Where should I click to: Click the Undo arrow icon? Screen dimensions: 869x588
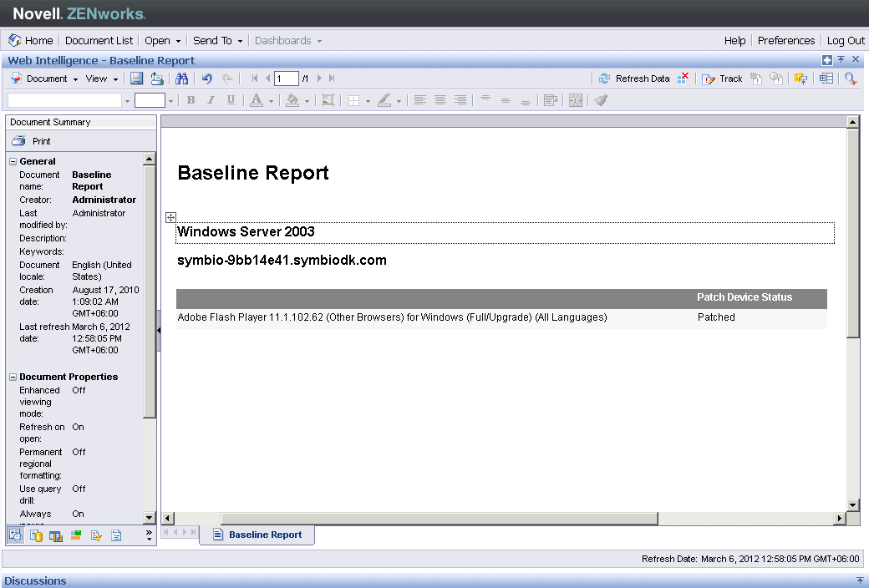click(206, 79)
